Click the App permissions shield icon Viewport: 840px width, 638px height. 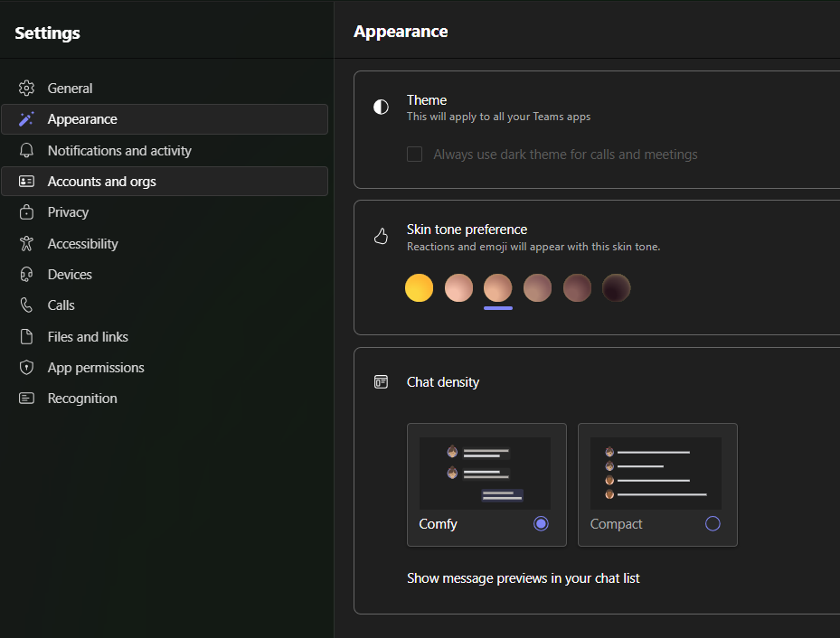[26, 368]
